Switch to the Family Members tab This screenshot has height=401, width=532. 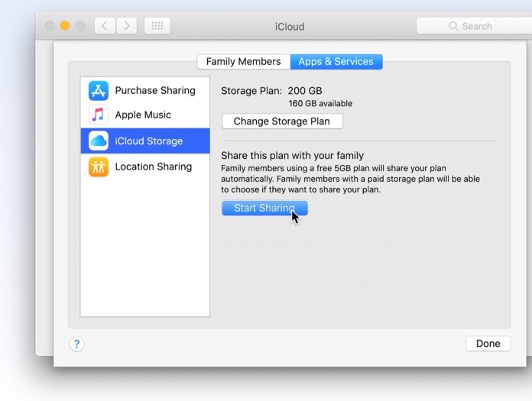(x=243, y=62)
